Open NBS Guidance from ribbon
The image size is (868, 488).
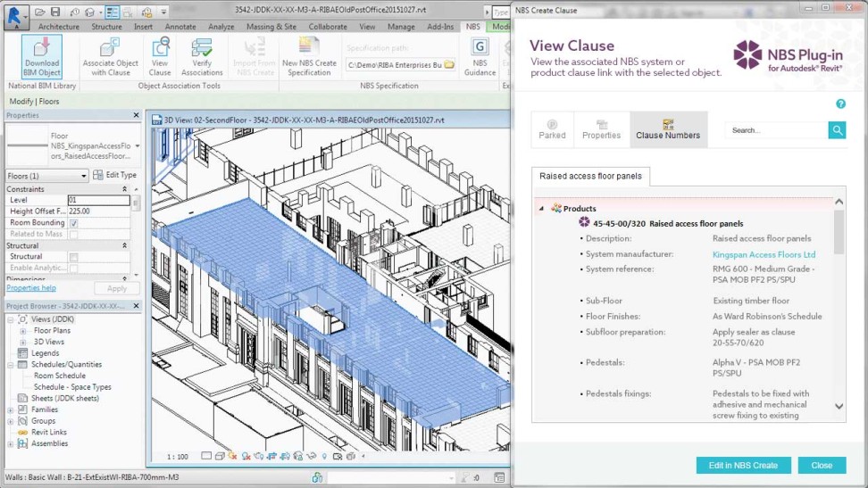click(x=480, y=56)
